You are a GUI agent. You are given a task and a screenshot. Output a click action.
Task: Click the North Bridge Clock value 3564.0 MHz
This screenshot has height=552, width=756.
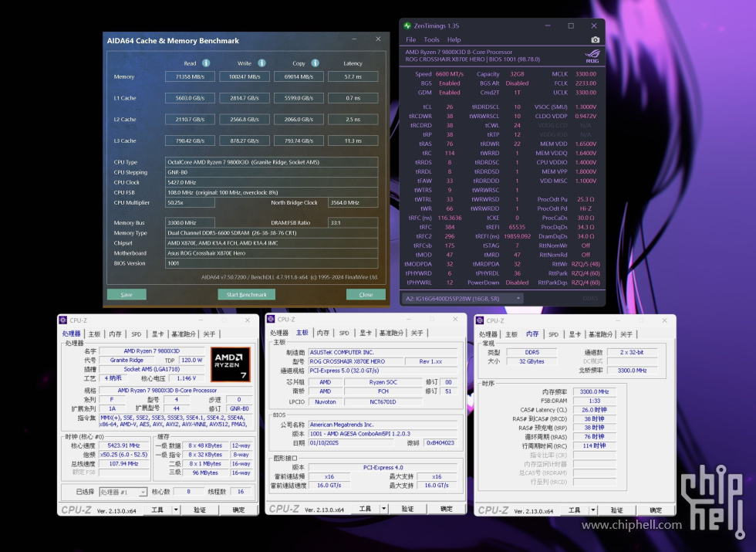[x=353, y=202]
